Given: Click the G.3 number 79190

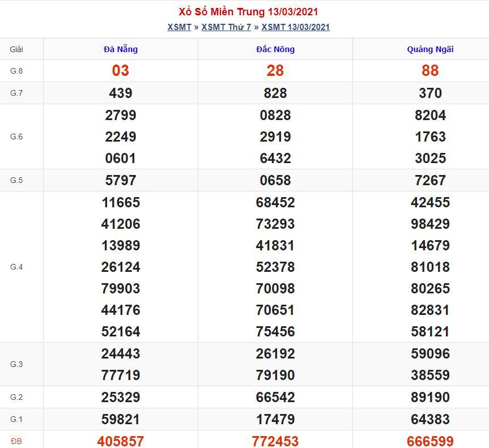Looking at the screenshot, I should click(x=275, y=375).
